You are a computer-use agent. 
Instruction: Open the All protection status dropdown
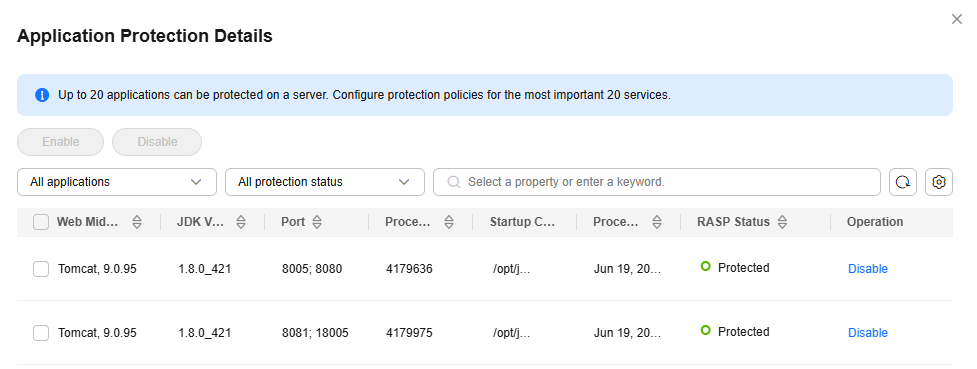[325, 182]
